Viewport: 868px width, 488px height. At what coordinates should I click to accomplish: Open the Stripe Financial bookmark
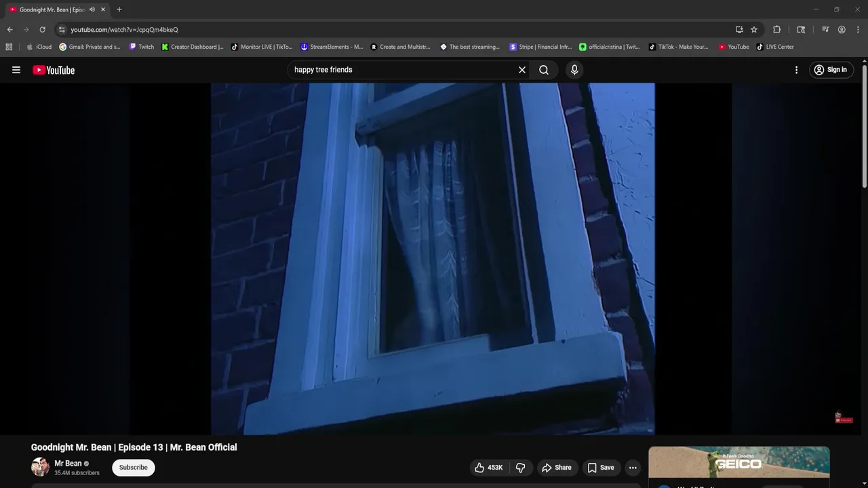click(541, 47)
